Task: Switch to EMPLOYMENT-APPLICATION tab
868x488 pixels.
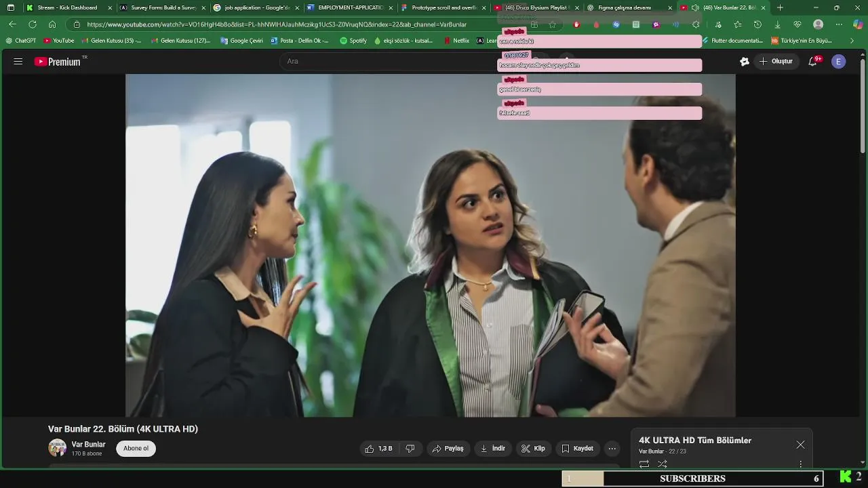Action: click(x=350, y=7)
